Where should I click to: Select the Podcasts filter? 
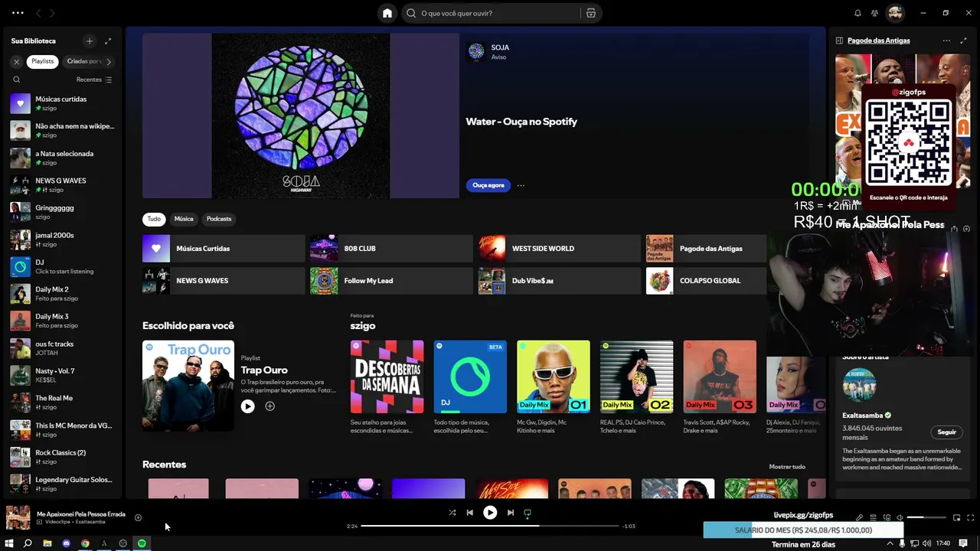219,219
